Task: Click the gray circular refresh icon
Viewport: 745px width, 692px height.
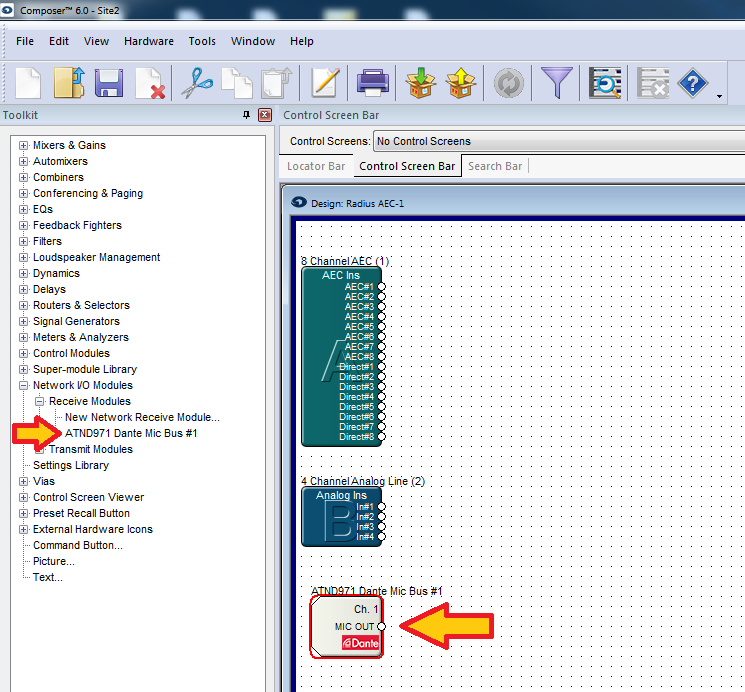Action: [508, 84]
